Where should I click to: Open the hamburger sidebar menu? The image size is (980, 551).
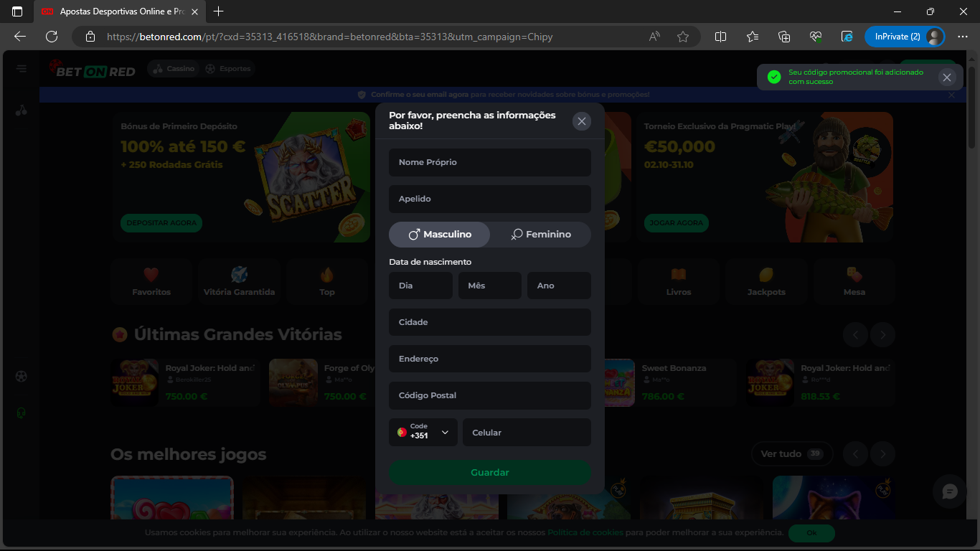coord(22,69)
